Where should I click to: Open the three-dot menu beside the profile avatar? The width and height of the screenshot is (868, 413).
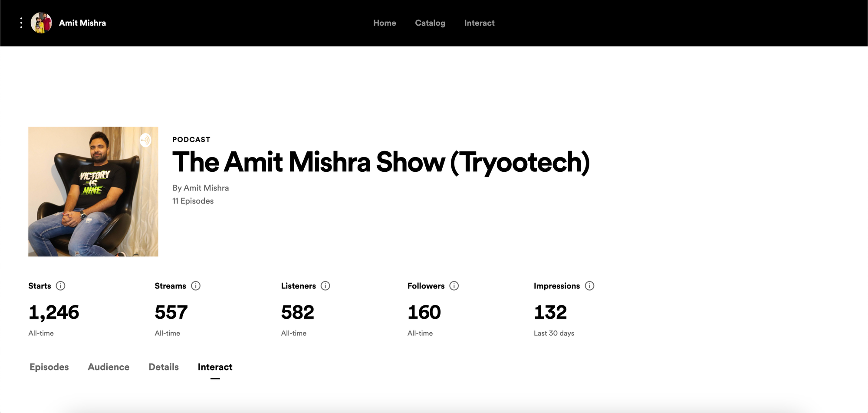pyautogui.click(x=21, y=23)
